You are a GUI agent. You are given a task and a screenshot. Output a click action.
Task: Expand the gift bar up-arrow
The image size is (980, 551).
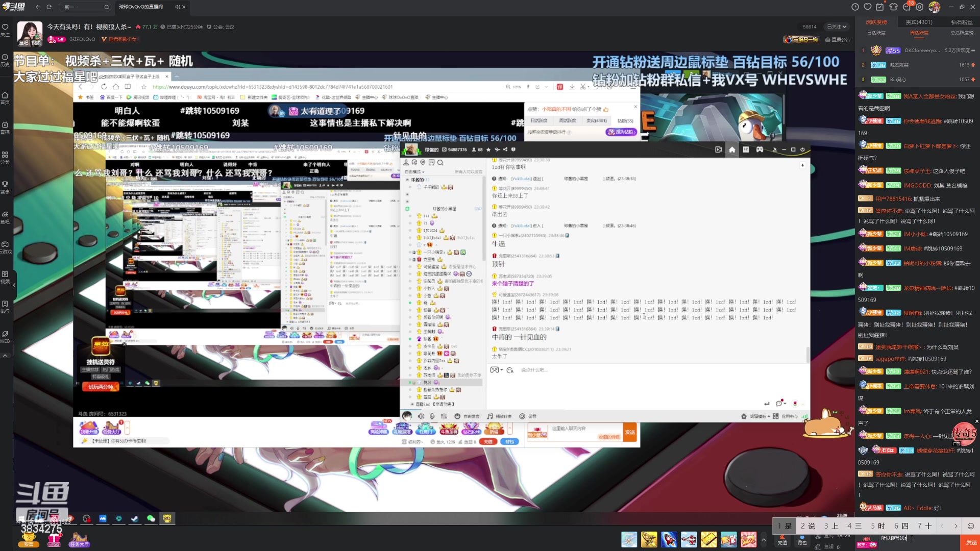tap(764, 539)
